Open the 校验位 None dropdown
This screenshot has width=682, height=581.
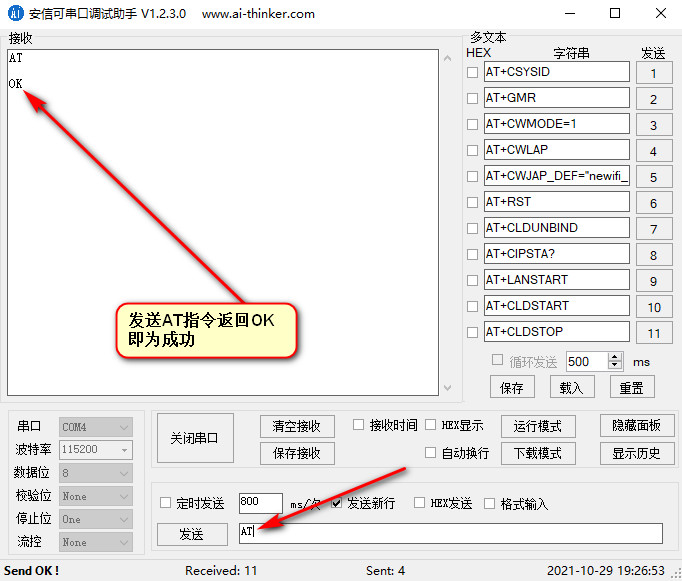click(96, 496)
